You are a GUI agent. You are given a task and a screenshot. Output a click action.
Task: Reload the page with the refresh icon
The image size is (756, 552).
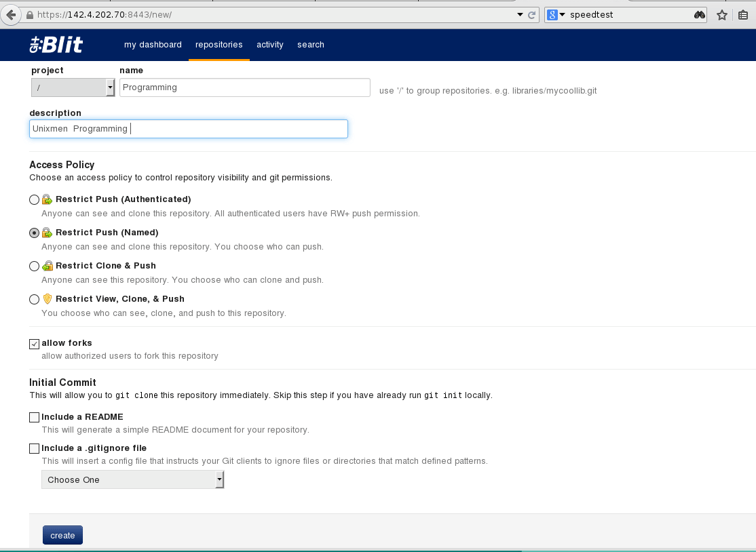tap(532, 14)
